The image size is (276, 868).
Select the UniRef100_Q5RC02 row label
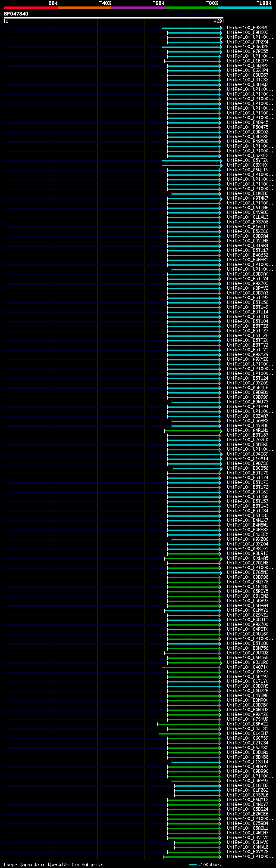point(248,132)
